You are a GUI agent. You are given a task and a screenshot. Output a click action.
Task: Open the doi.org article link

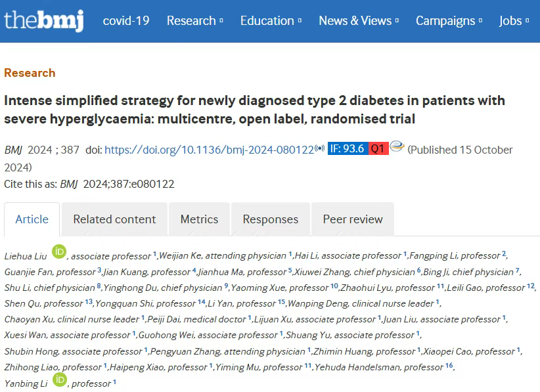210,150
